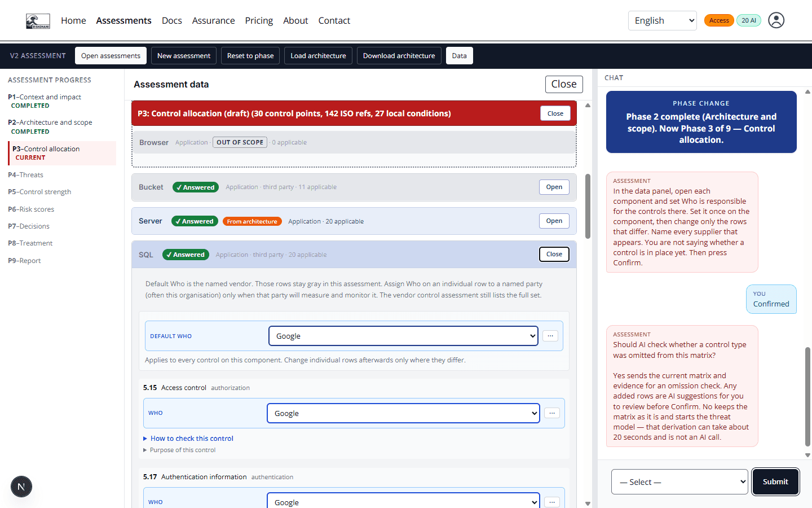Screen dimensions: 812x508
Task: Submit the chat response
Action: [775, 482]
